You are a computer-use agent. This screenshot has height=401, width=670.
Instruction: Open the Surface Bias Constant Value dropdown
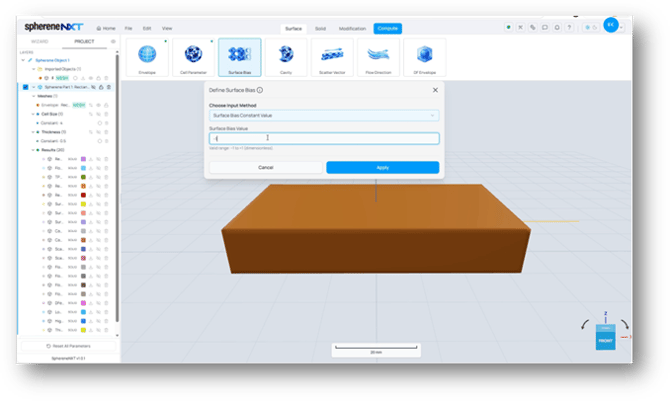(x=324, y=115)
